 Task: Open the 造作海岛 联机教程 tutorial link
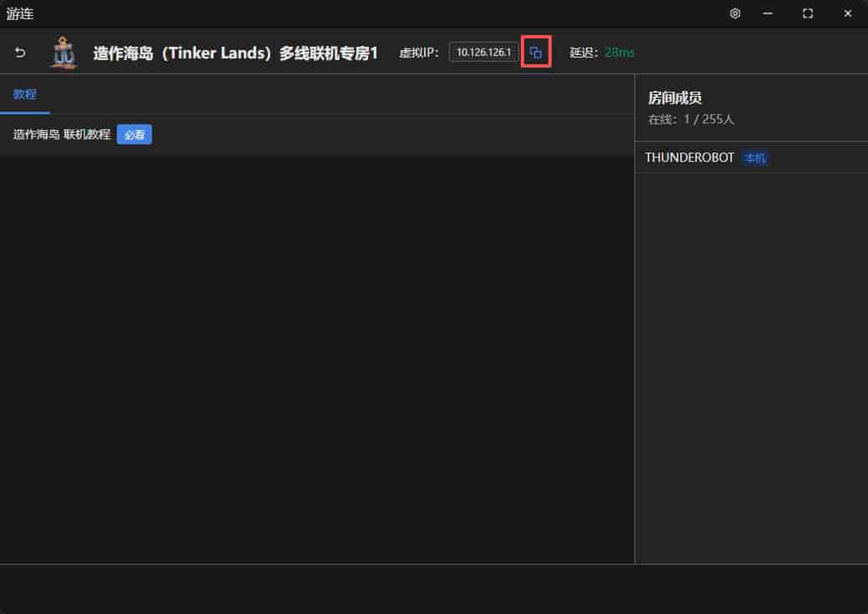tap(62, 134)
